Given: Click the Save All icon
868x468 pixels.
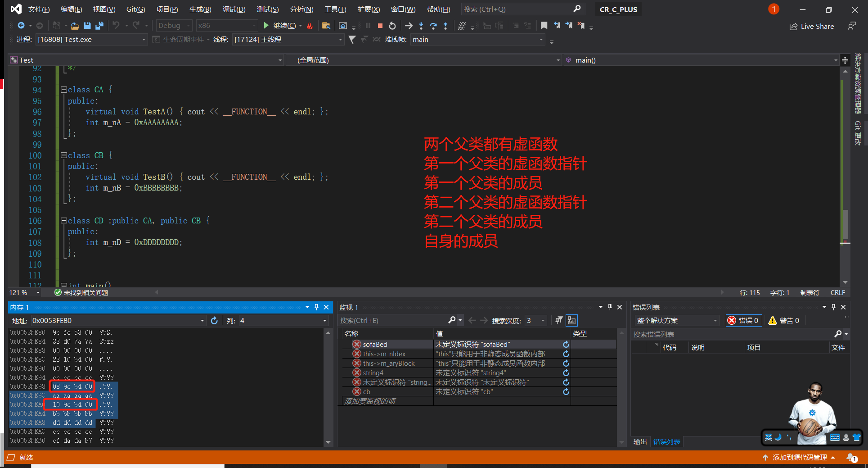Looking at the screenshot, I should point(99,26).
